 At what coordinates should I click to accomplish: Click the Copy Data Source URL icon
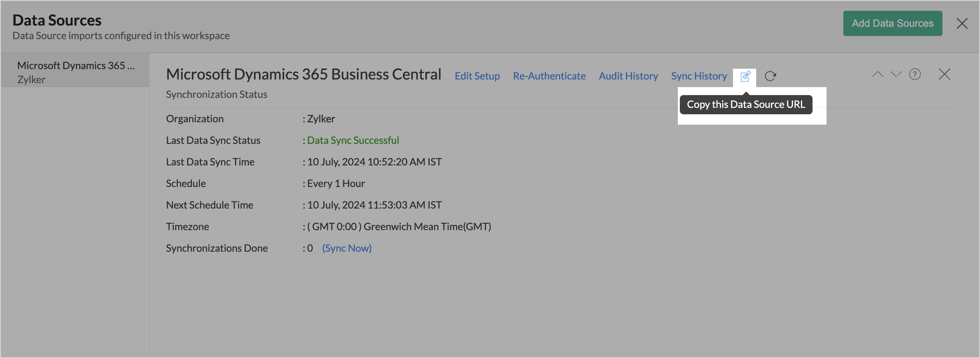[745, 76]
